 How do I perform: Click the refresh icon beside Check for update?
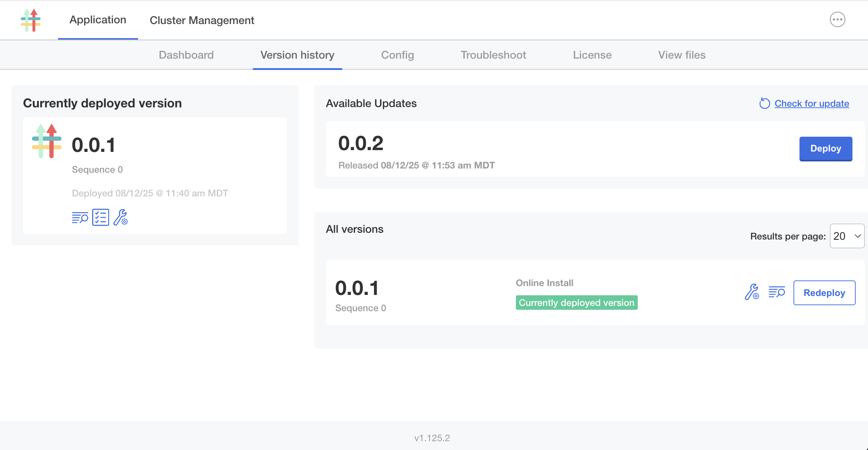[764, 103]
